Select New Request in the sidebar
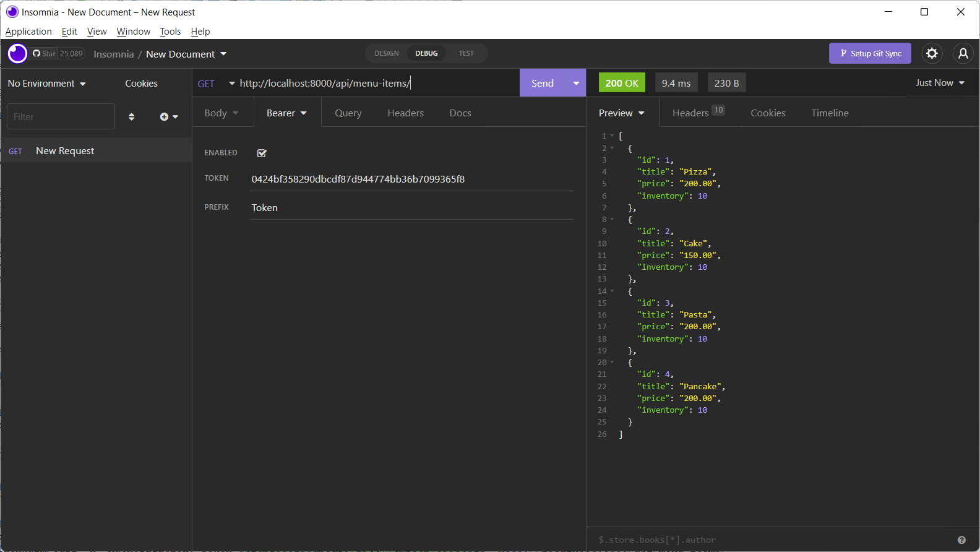This screenshot has height=552, width=980. tap(65, 151)
